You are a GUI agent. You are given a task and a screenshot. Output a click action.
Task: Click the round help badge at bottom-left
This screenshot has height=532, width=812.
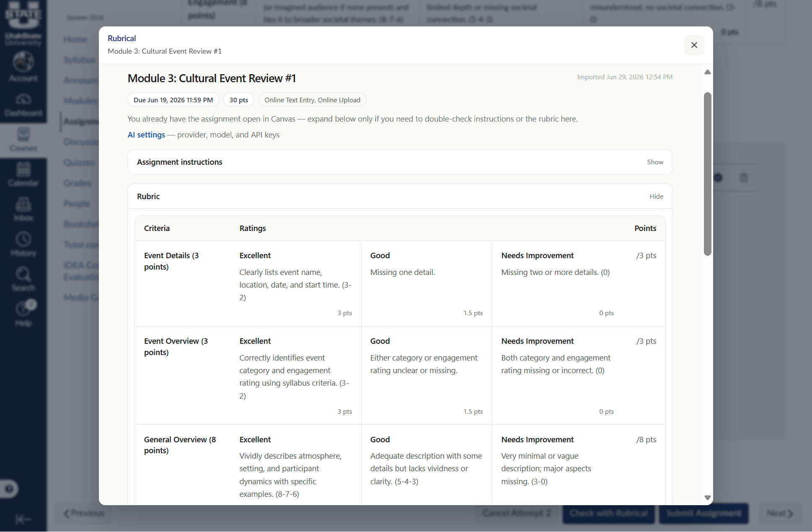[x=9, y=489]
